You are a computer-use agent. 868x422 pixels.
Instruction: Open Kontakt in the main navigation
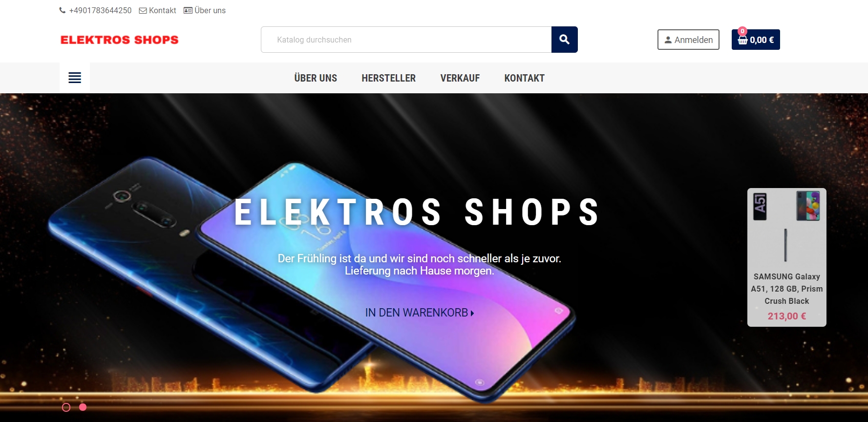[525, 78]
